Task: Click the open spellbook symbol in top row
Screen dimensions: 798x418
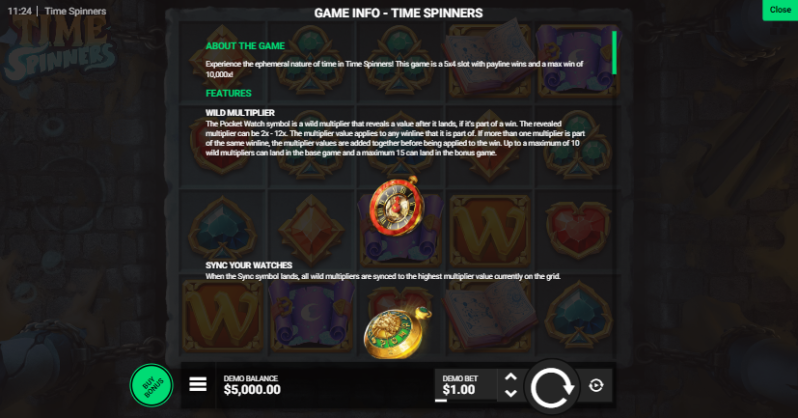Action: pos(490,58)
